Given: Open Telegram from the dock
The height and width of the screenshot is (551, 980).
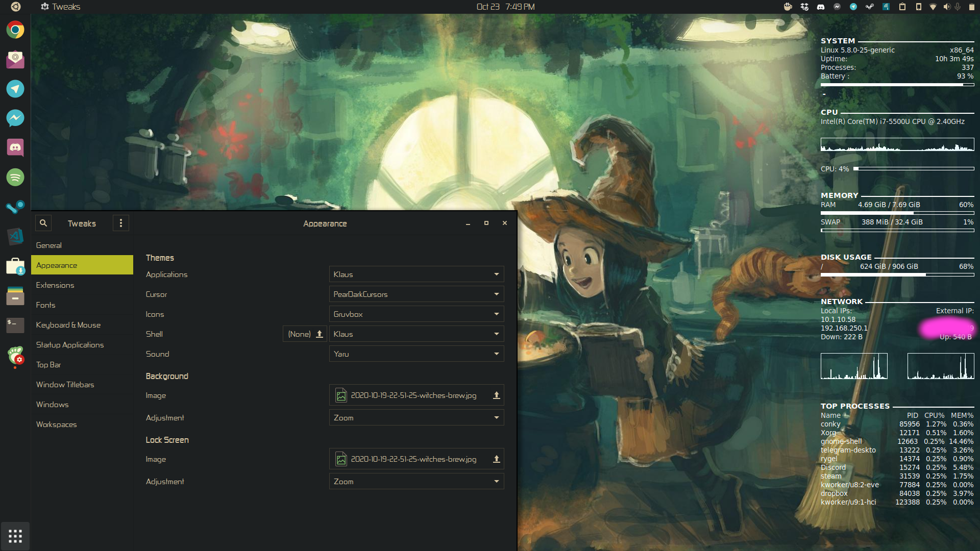Looking at the screenshot, I should 15,89.
